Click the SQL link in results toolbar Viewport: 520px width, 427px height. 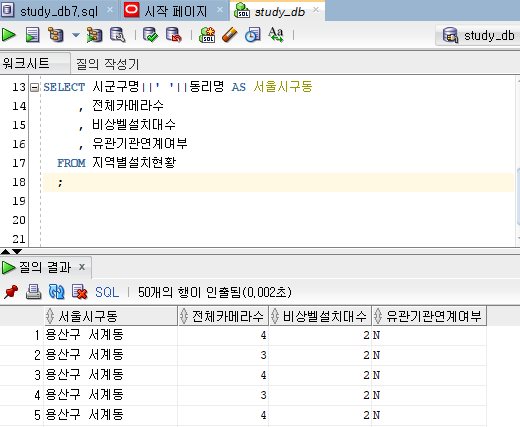click(107, 292)
